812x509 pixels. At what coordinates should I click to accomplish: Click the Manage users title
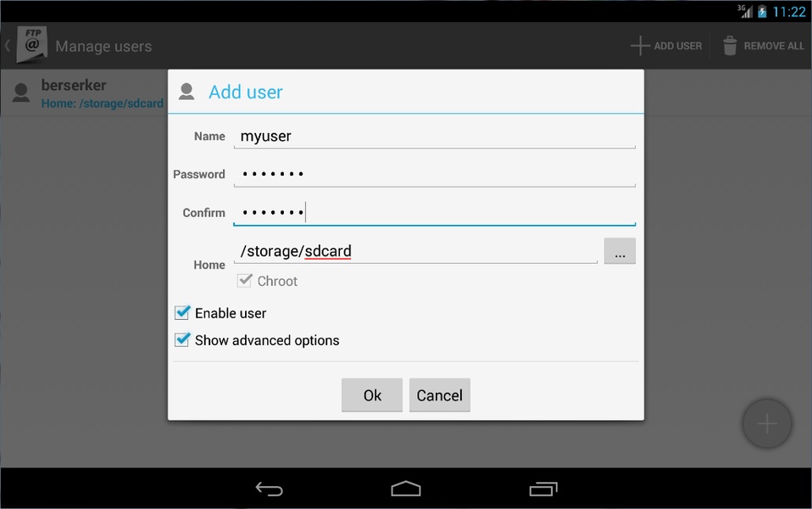click(x=103, y=46)
